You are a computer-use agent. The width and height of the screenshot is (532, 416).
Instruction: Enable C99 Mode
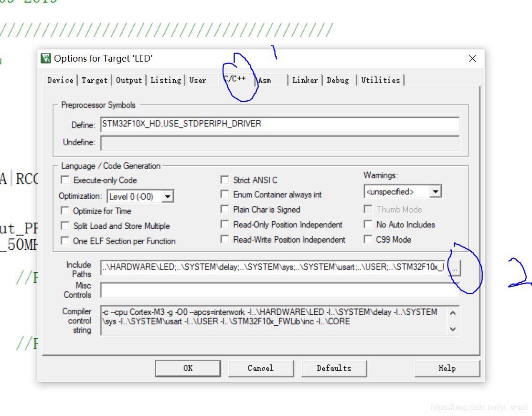368,240
